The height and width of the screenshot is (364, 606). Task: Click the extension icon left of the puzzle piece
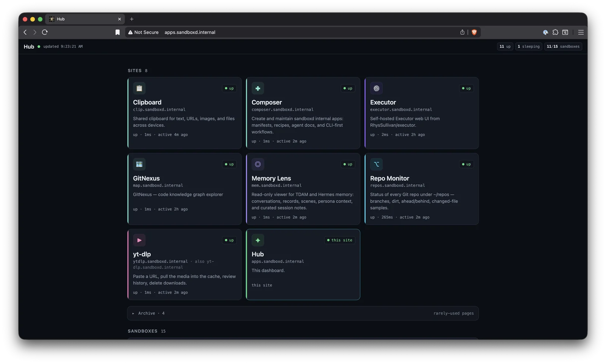545,32
